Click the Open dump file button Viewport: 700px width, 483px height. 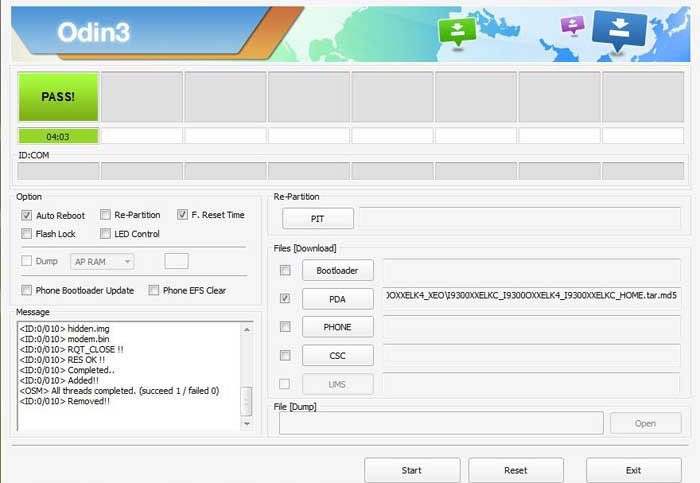pos(646,424)
